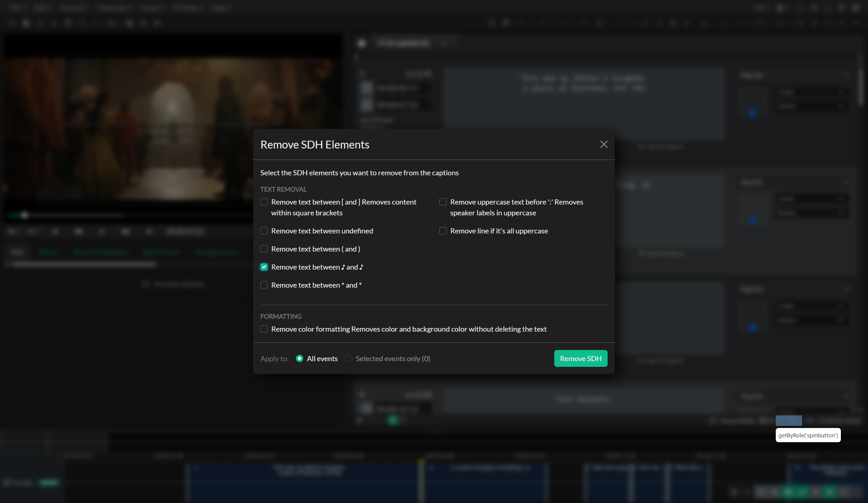Image resolution: width=868 pixels, height=503 pixels.
Task: Enable Remove text between * and *
Action: pyautogui.click(x=264, y=285)
